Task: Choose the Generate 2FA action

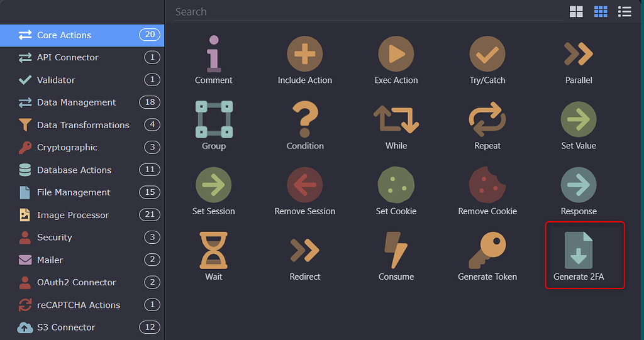Action: click(x=578, y=251)
